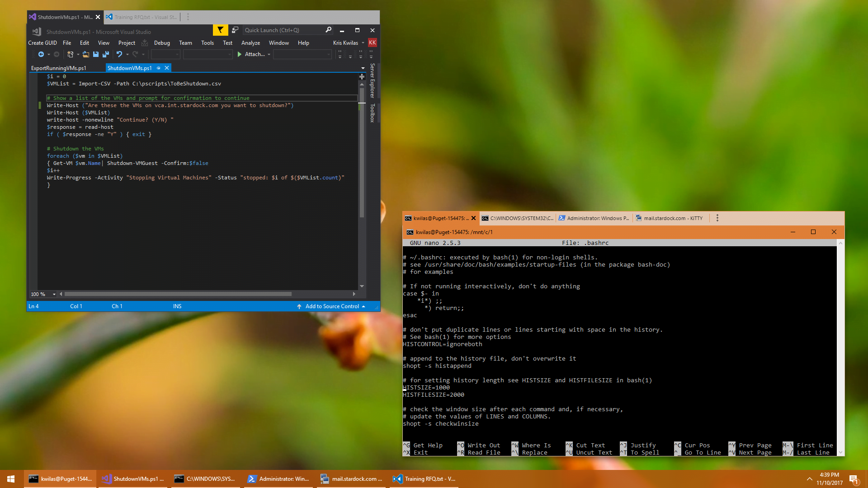Click the Save file icon
The height and width of the screenshot is (488, 868).
(x=96, y=54)
